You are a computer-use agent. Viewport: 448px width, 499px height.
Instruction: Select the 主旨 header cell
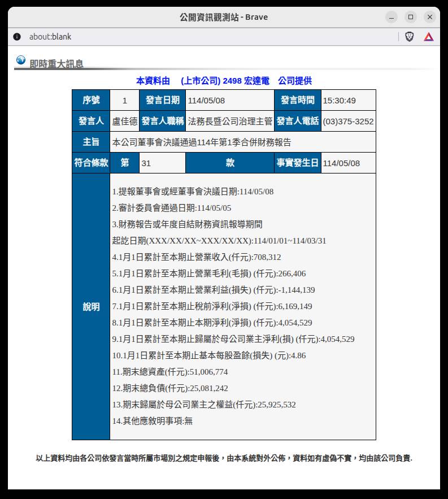coord(91,142)
